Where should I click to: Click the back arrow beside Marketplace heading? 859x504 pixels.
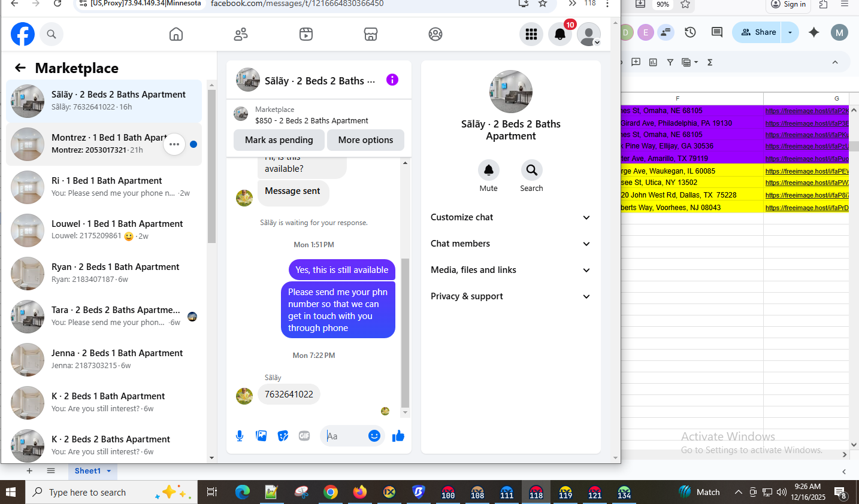(20, 68)
